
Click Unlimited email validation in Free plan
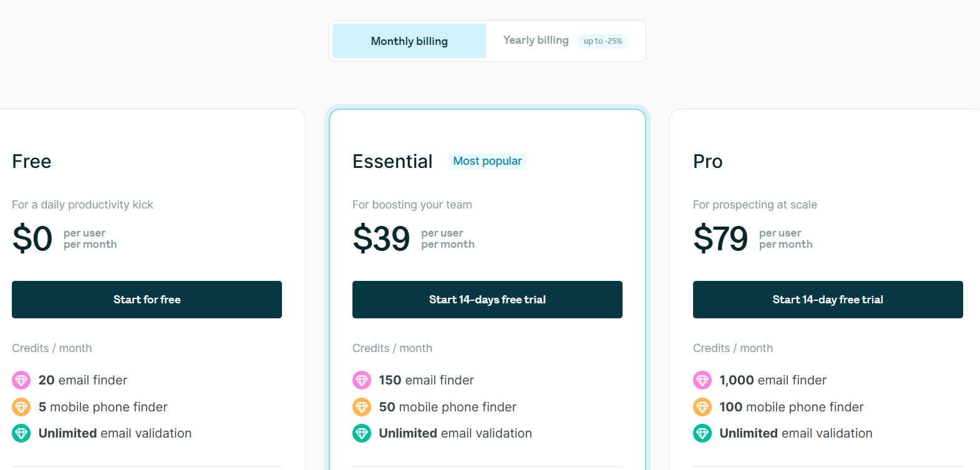115,433
